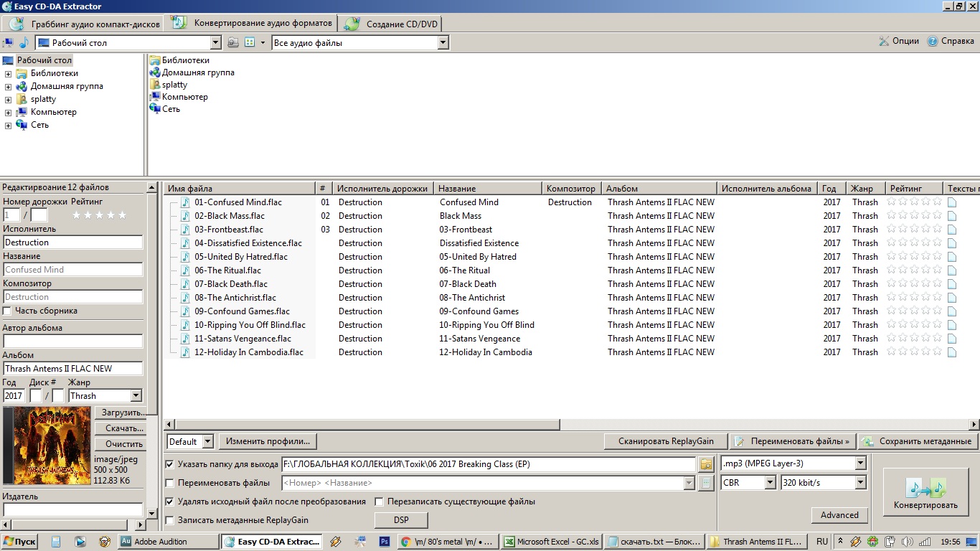Expand the Сеть tree node

pyautogui.click(x=8, y=126)
